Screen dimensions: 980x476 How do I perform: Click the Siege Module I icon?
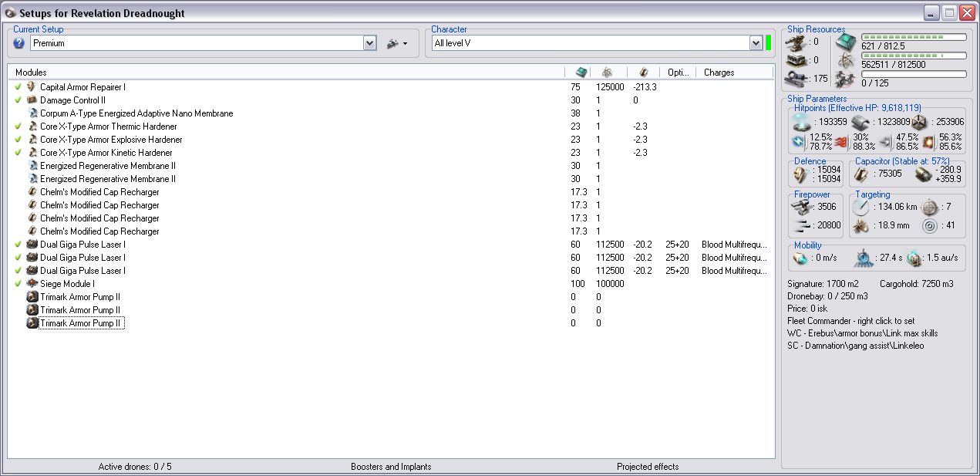(x=32, y=284)
